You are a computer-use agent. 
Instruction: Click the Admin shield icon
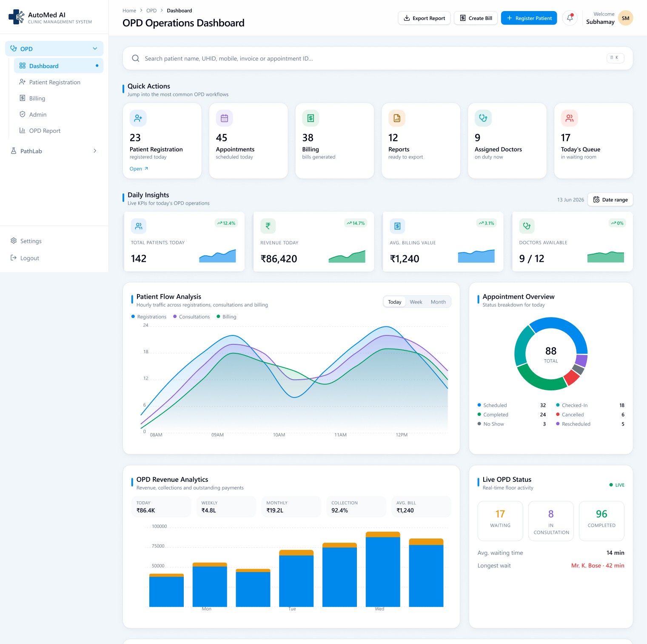[x=23, y=114]
